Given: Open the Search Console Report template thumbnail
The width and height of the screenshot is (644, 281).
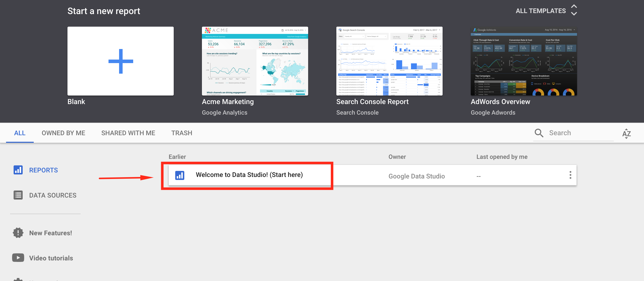Looking at the screenshot, I should pos(389,61).
